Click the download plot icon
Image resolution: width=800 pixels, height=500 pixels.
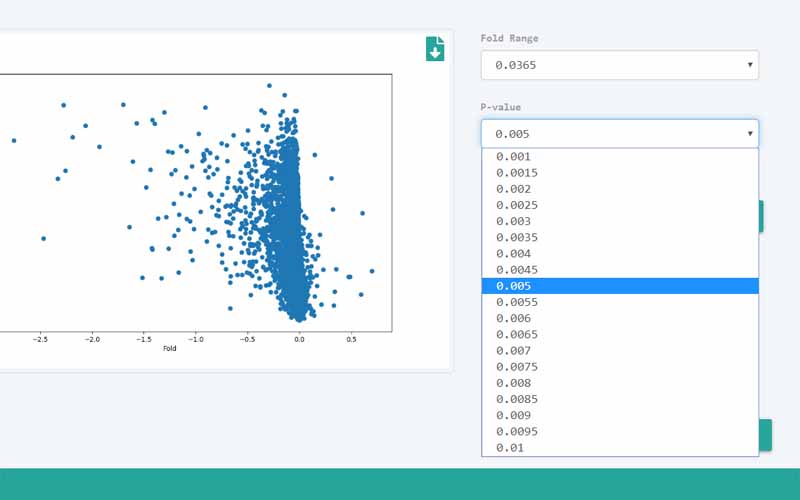pyautogui.click(x=435, y=49)
